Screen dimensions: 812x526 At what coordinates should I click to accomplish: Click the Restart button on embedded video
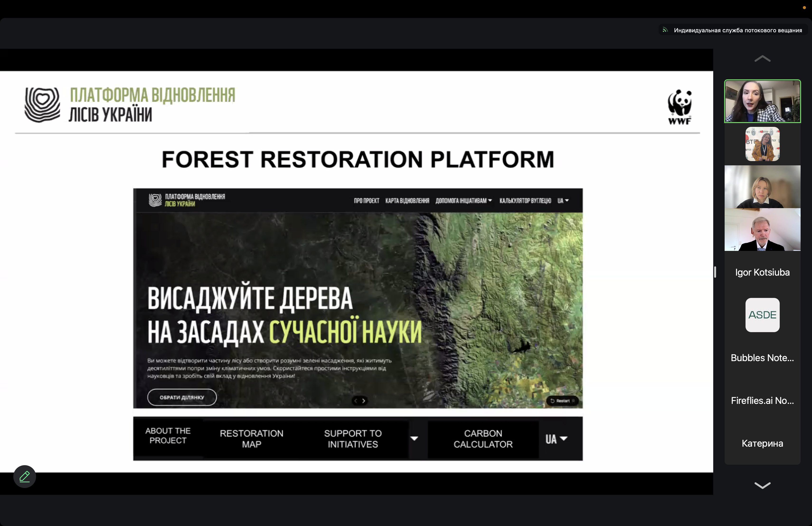[x=562, y=401]
